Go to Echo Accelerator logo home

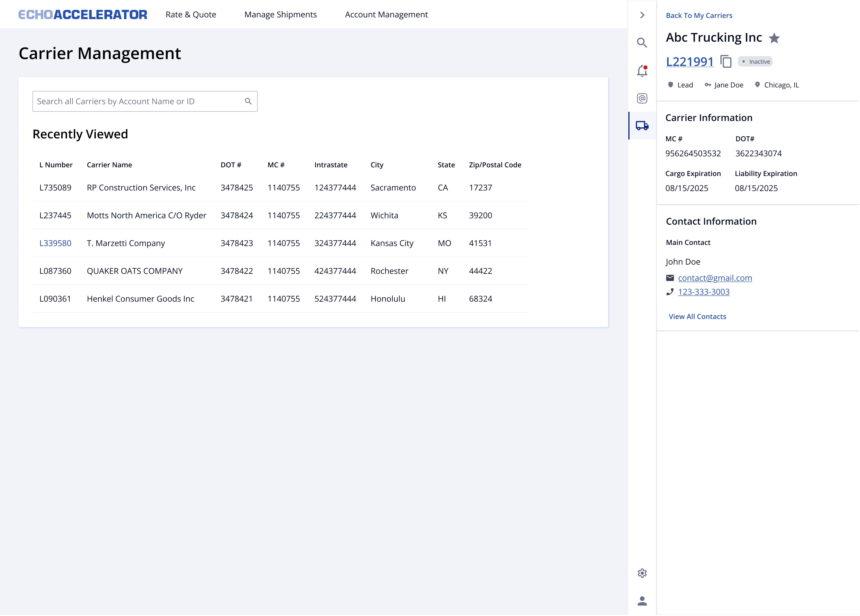tap(83, 14)
